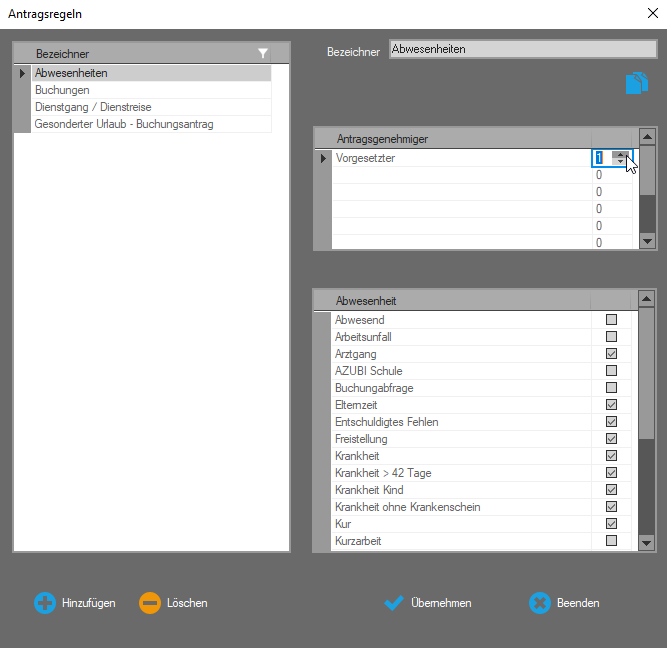The height and width of the screenshot is (648, 667).
Task: Uncheck the Arztgang checkbox
Action: coord(611,354)
